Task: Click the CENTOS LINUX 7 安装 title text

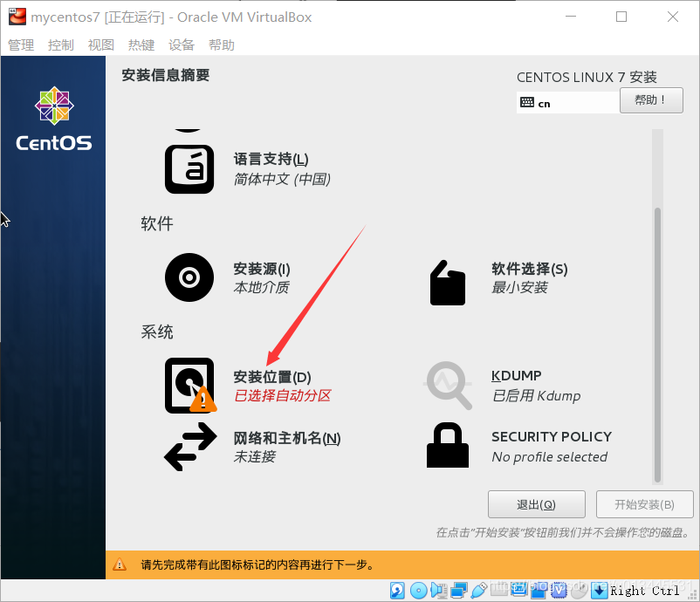Action: pos(587,77)
